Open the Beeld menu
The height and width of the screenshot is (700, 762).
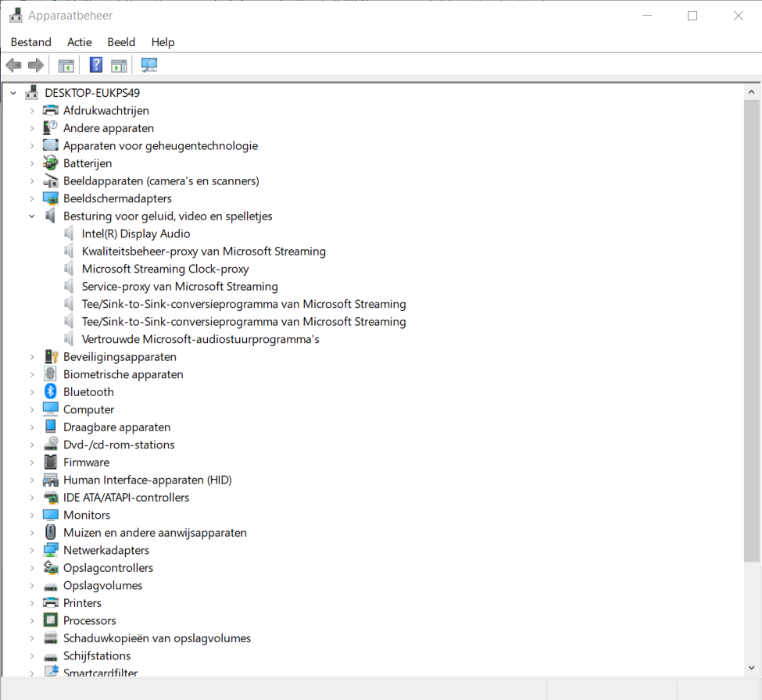(121, 42)
